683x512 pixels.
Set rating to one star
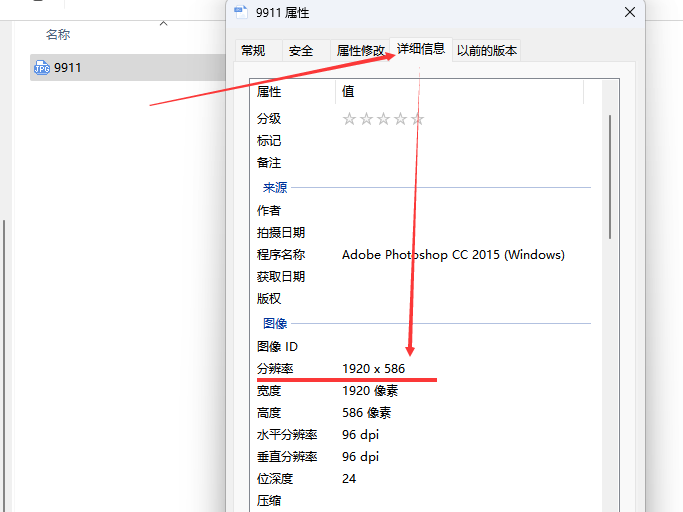[x=349, y=119]
